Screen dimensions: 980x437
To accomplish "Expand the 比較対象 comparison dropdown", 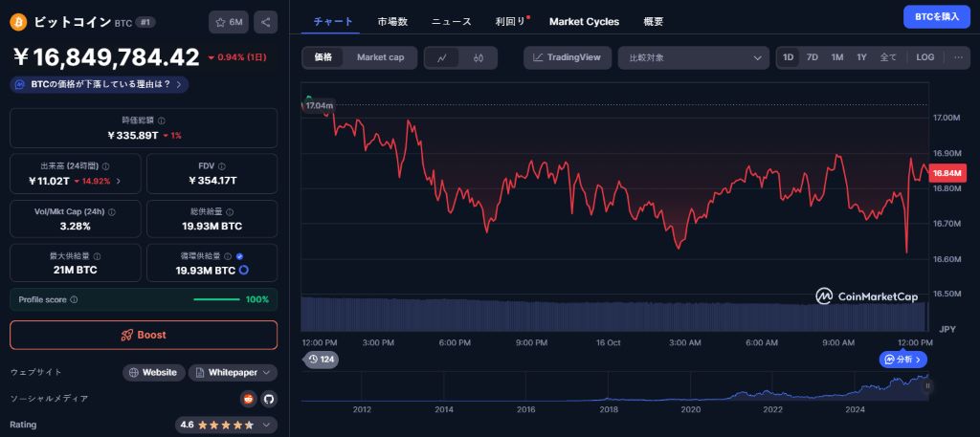I will [x=693, y=57].
